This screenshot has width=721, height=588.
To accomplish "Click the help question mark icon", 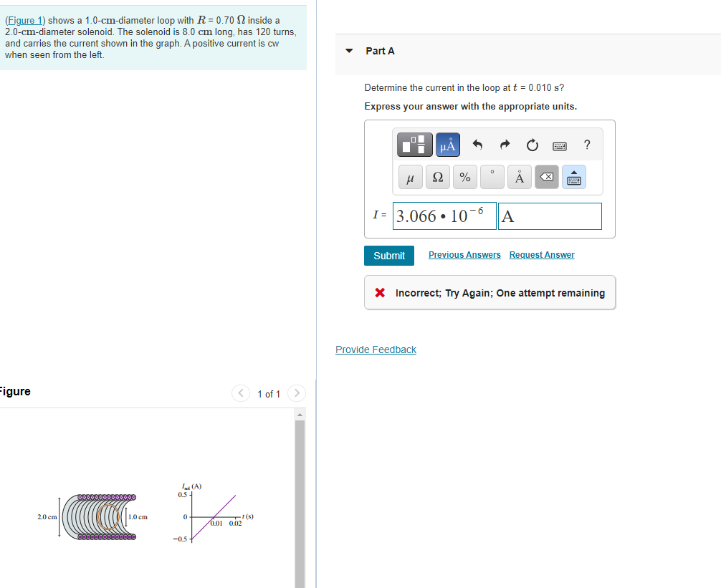I will [586, 145].
